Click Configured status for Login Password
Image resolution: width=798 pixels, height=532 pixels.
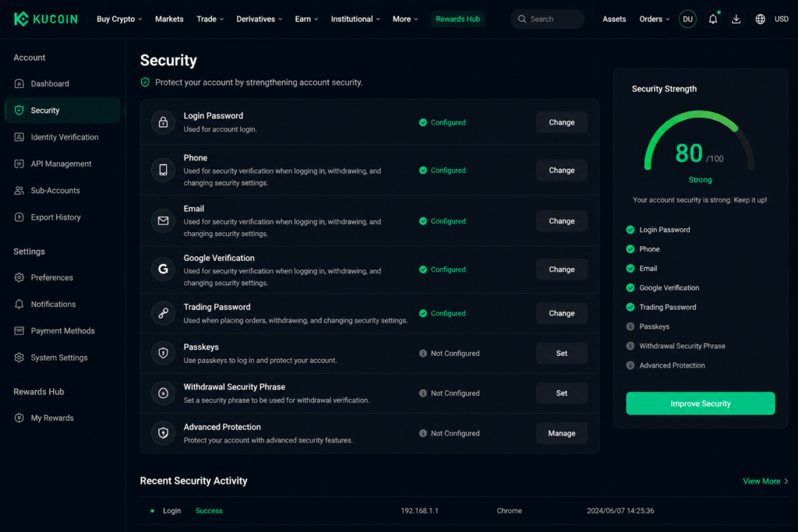443,122
